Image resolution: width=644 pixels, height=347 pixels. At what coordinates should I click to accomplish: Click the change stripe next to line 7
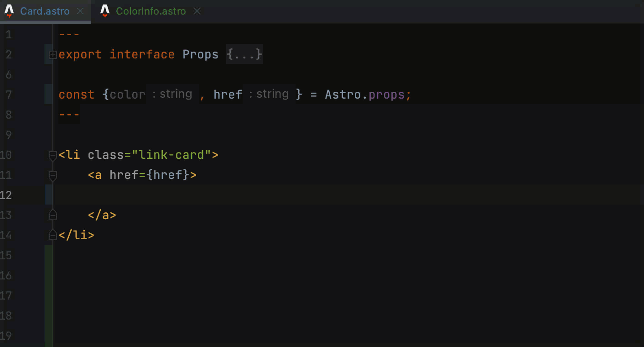tap(48, 95)
